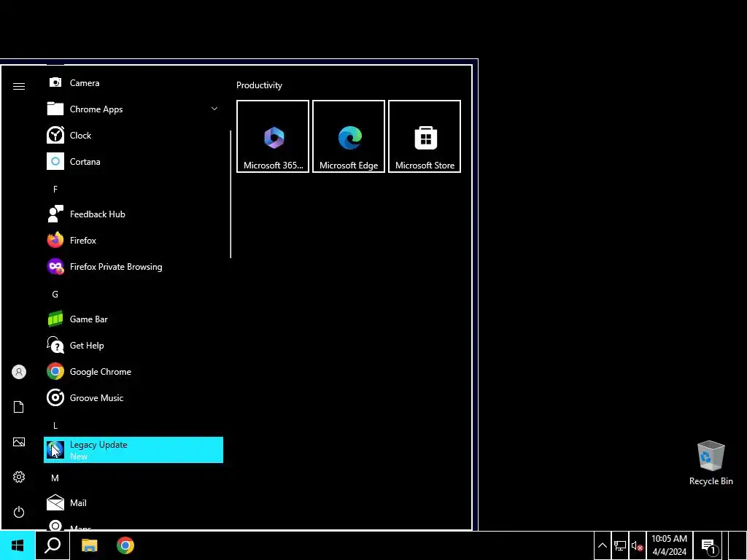Click the Show desktop strip
The image size is (747, 560).
pos(738,545)
